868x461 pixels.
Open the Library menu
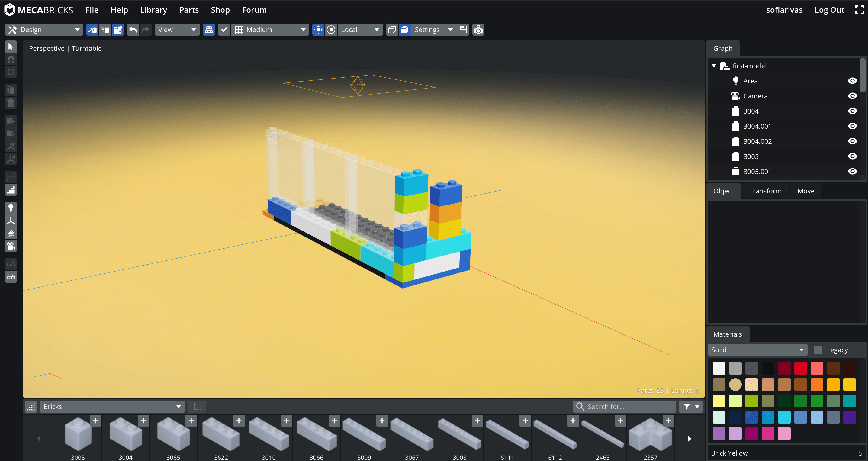(x=154, y=10)
